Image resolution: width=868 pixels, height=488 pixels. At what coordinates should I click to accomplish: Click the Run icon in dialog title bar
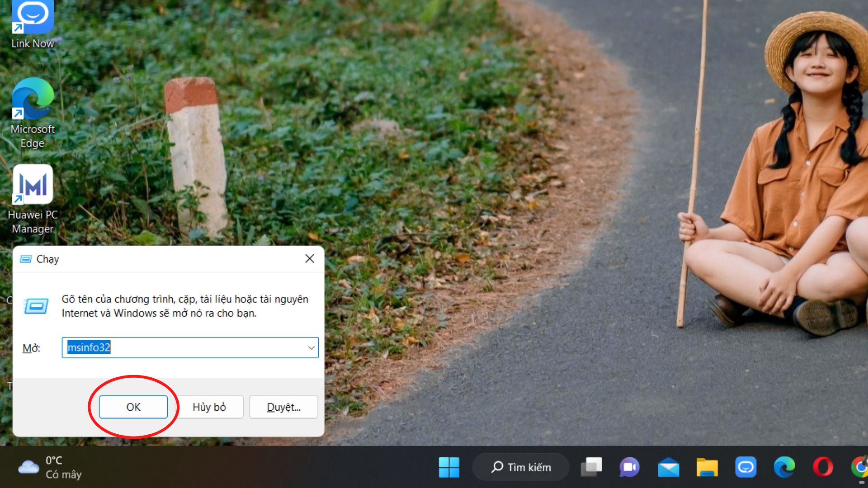pyautogui.click(x=26, y=259)
